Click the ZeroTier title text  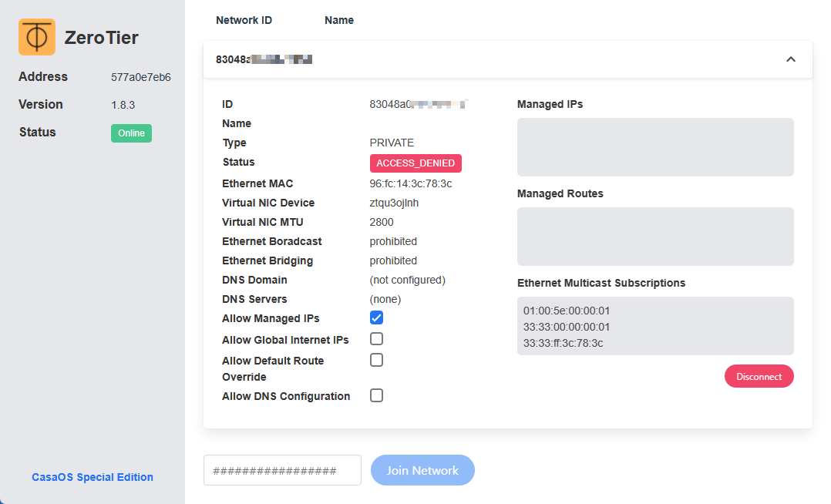coord(101,38)
